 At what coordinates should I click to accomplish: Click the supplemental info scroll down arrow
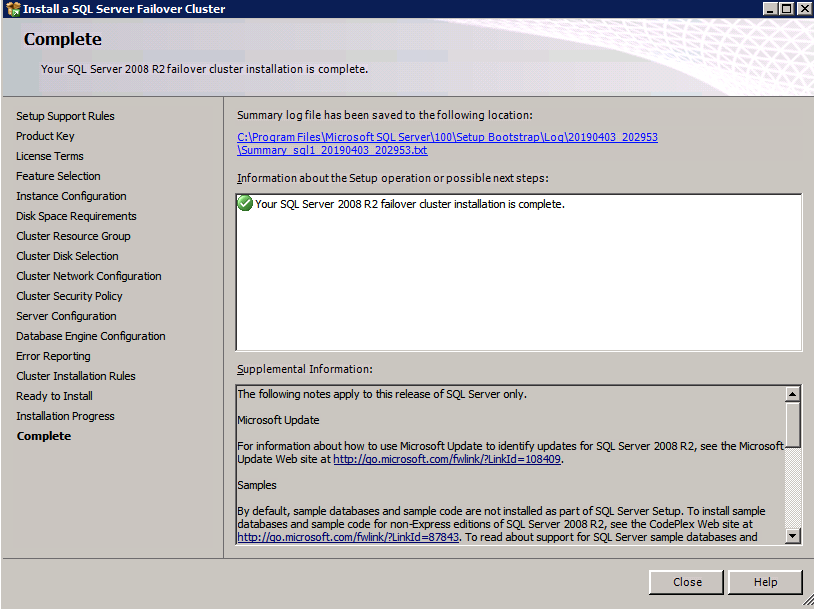click(x=792, y=535)
